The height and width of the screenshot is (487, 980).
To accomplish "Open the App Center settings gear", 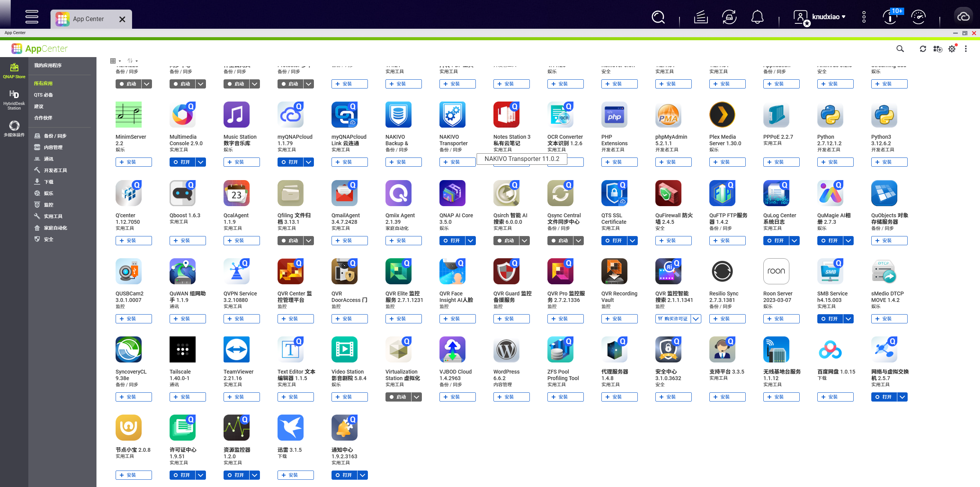I will 952,49.
